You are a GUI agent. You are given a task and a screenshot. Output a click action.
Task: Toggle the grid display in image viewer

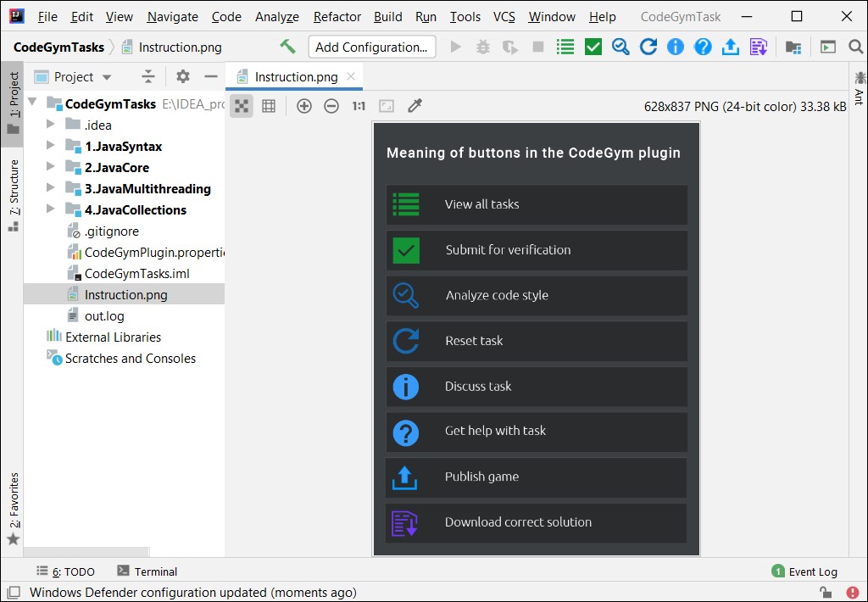click(269, 106)
